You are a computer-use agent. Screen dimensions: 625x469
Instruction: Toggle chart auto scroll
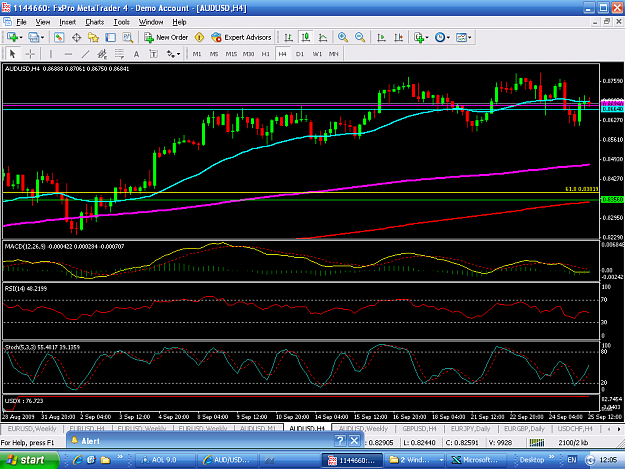pyautogui.click(x=381, y=37)
